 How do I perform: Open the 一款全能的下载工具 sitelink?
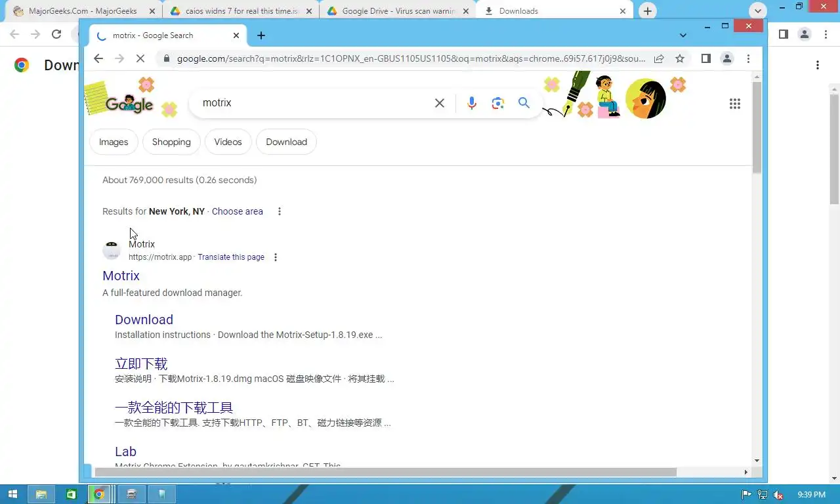(x=174, y=408)
